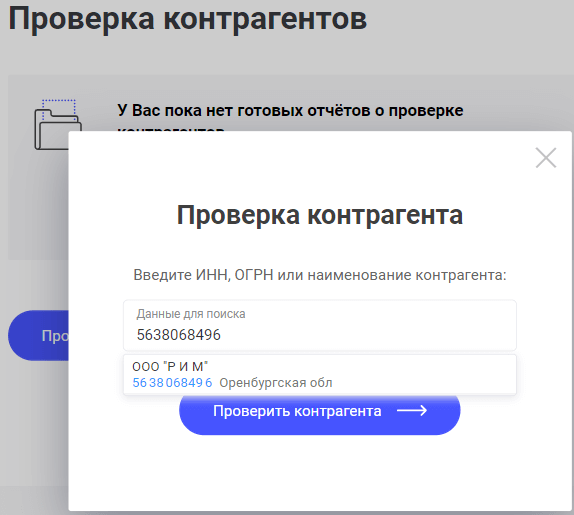Click the typed value 5638068496 in field
Image resolution: width=574 pixels, height=515 pixels.
[x=179, y=335]
